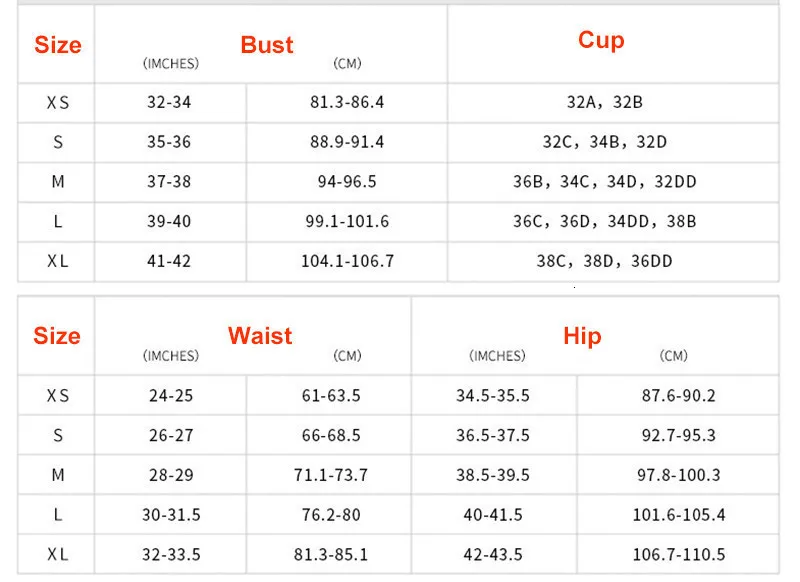The width and height of the screenshot is (800, 582).
Task: Click bust cm value 104.1-106.7
Action: (347, 261)
